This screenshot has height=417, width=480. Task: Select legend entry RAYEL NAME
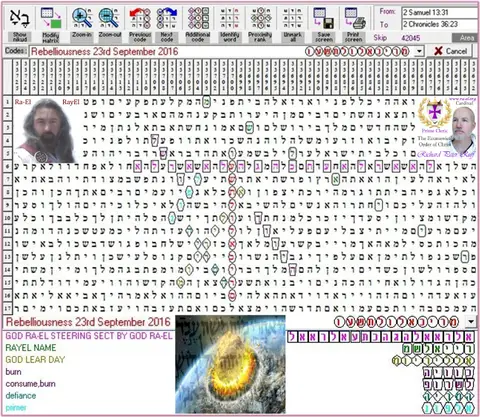[x=31, y=348]
